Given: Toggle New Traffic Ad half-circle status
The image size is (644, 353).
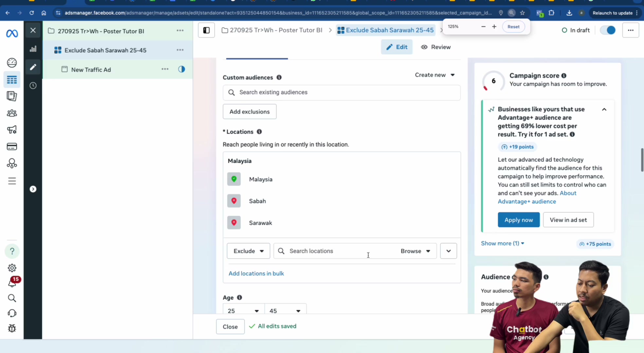Looking at the screenshot, I should (182, 69).
